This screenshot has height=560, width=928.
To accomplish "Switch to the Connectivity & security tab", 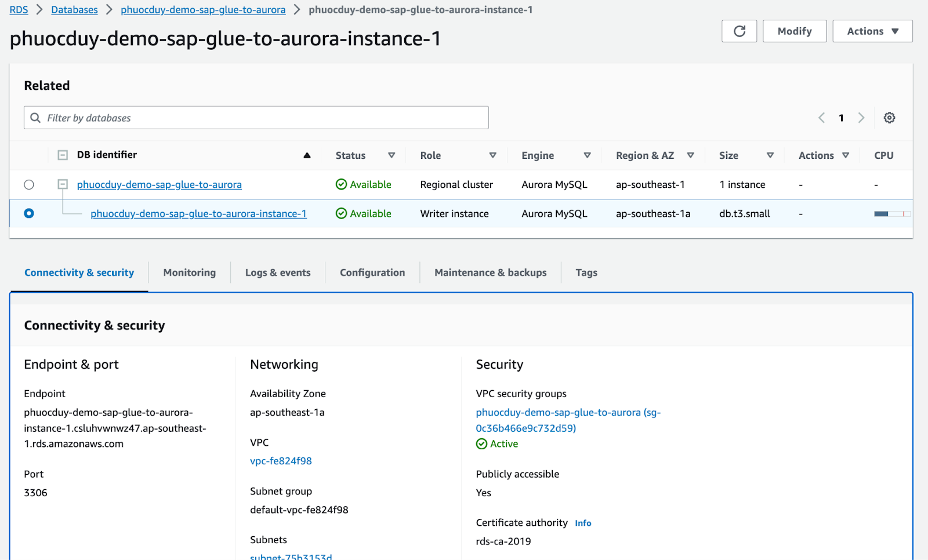I will coord(79,272).
